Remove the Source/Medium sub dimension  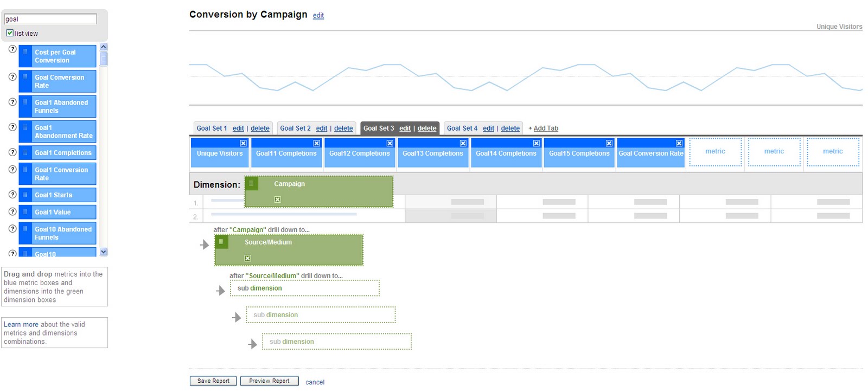247,258
